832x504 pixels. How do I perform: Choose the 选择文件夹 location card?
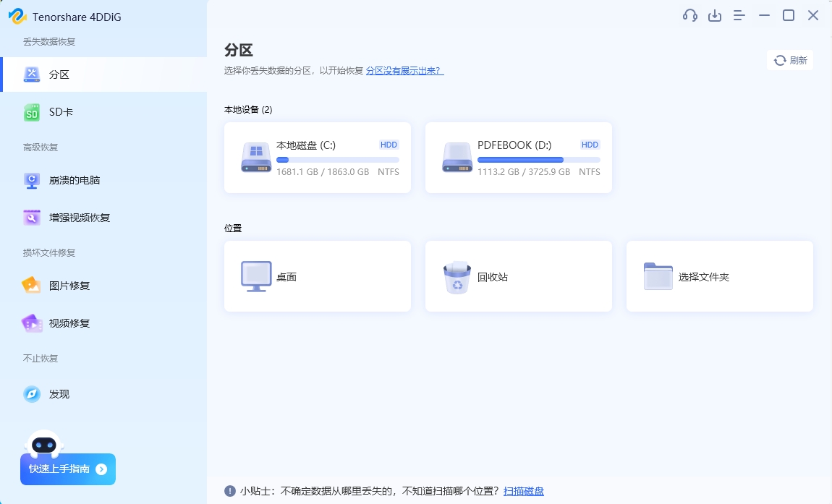tap(720, 276)
